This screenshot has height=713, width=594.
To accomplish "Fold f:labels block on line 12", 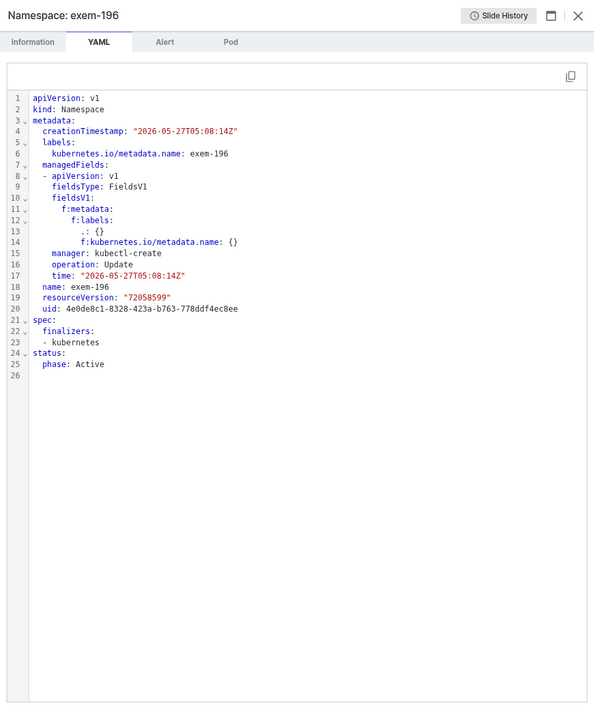I will 25,221.
